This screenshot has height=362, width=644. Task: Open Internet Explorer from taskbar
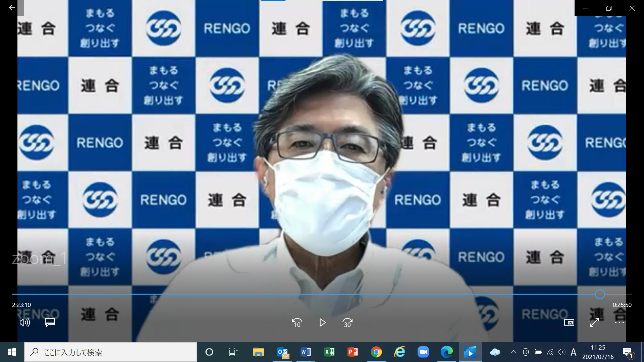point(400,352)
